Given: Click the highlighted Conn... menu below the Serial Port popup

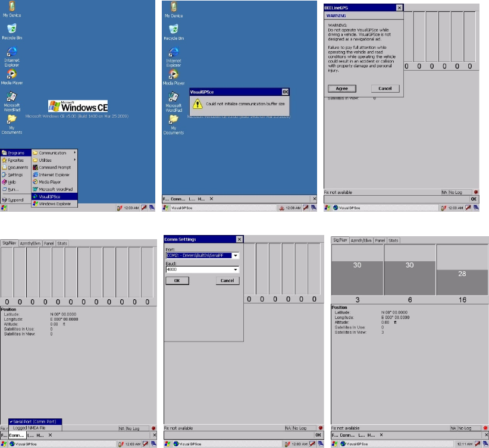Looking at the screenshot, I should (17, 436).
